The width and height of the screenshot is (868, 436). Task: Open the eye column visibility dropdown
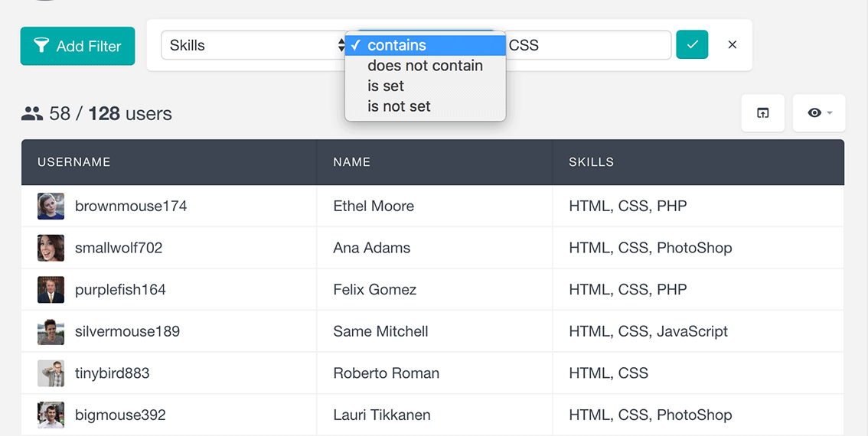819,113
